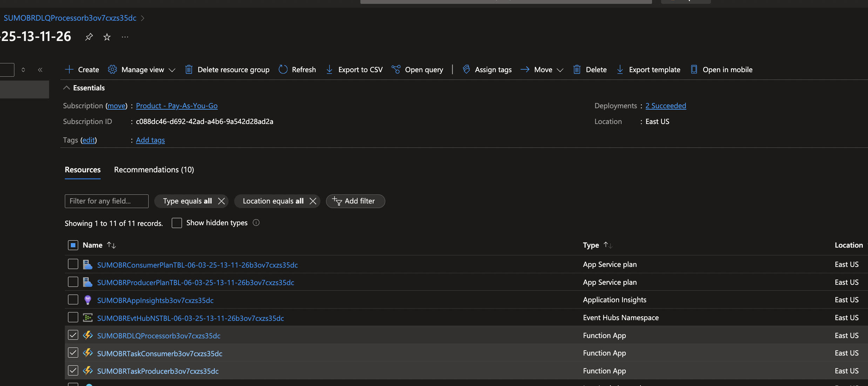
Task: Uncheck SUMOBRDLQProcessorb3ov7cxzs35dc row checkbox
Action: (x=73, y=335)
